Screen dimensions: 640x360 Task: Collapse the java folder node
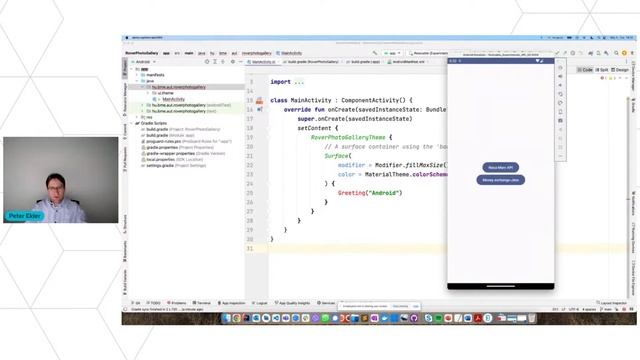coord(138,81)
